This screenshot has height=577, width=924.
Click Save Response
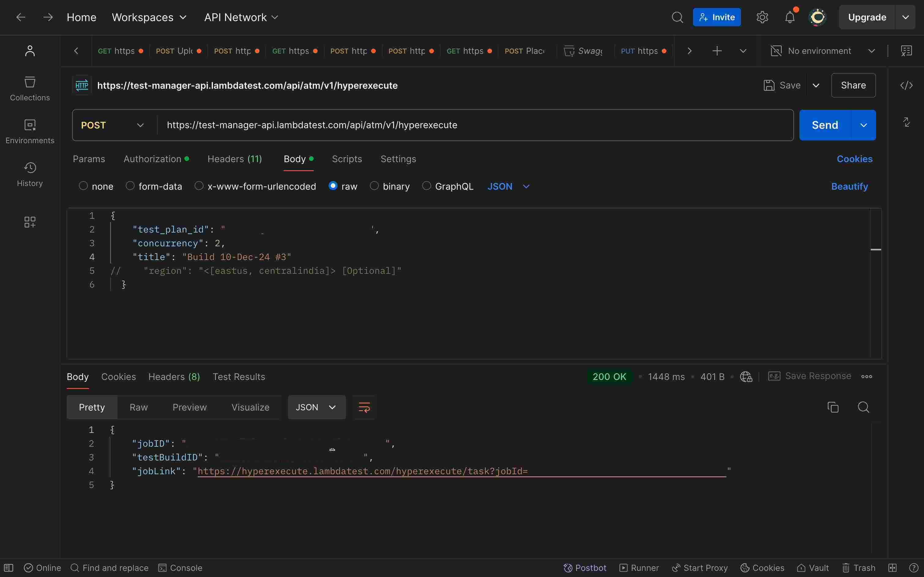click(x=809, y=376)
